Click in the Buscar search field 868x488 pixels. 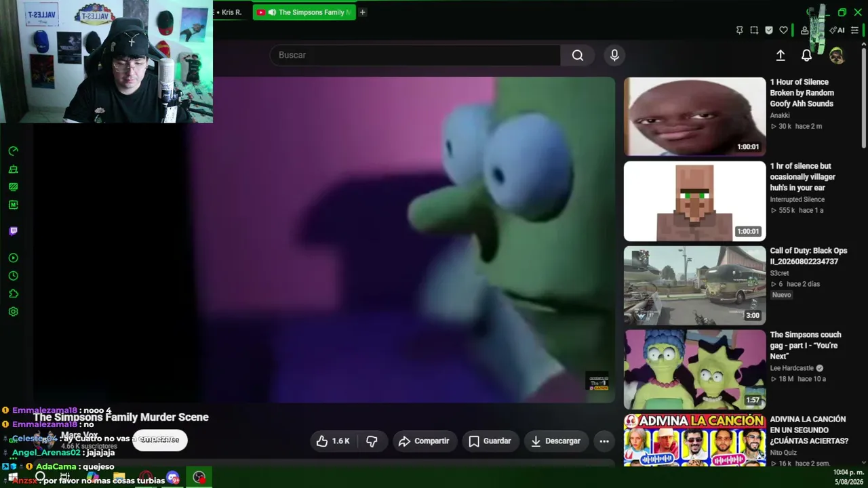coord(415,56)
